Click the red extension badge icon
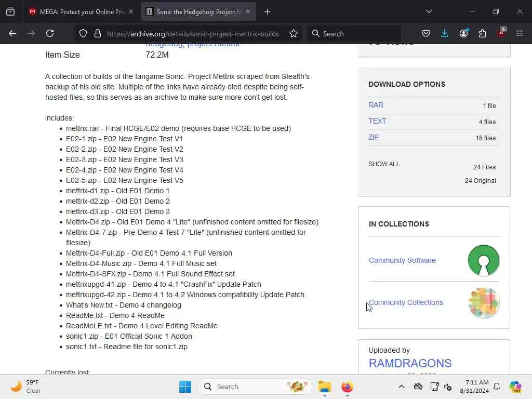532x399 pixels. tap(501, 33)
